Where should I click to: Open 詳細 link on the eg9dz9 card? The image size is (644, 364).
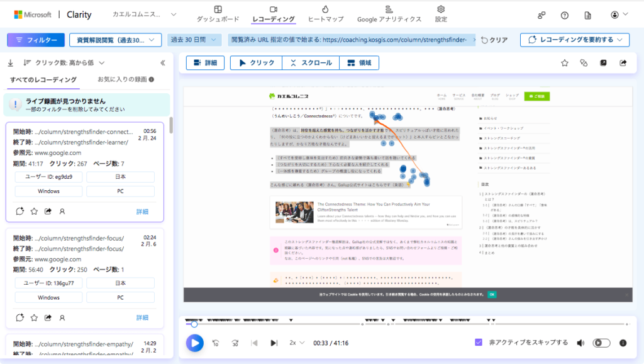142,212
